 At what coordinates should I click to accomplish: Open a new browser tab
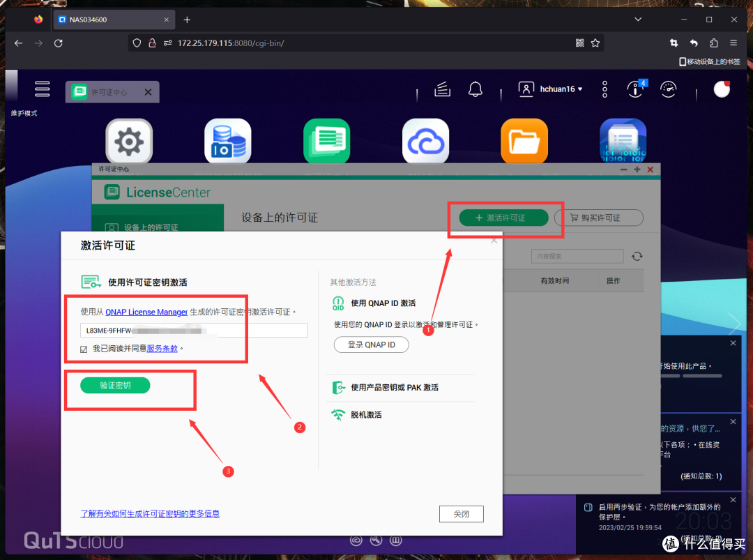187,20
